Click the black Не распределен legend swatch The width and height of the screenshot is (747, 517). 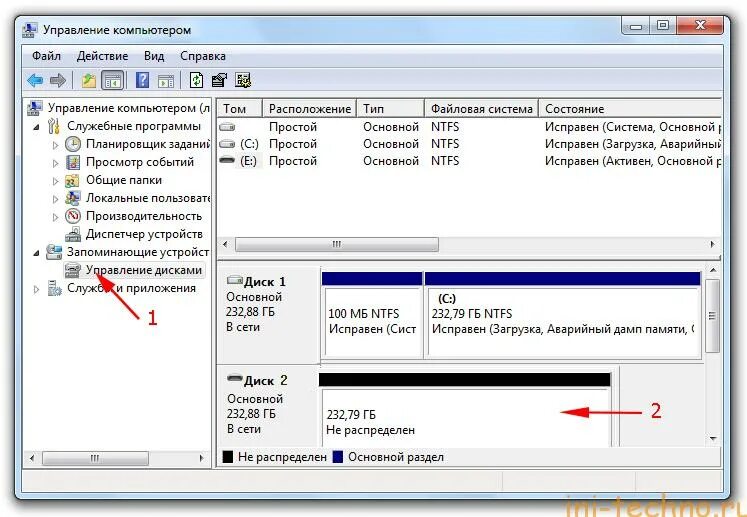228,457
